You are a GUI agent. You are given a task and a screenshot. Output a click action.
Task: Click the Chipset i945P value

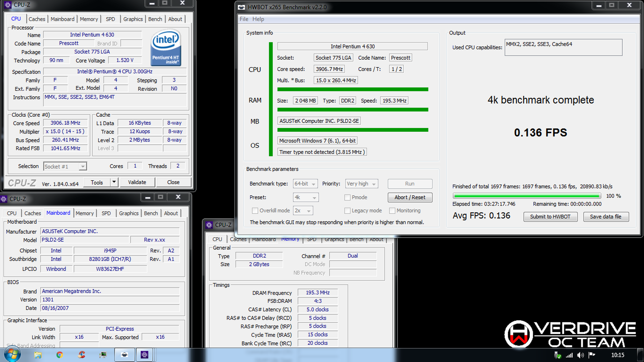pyautogui.click(x=110, y=251)
